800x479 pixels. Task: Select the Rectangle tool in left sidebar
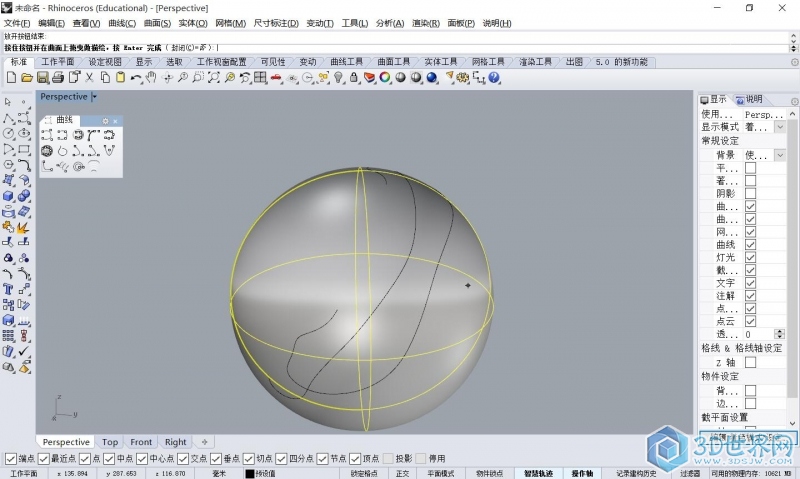tap(23, 149)
